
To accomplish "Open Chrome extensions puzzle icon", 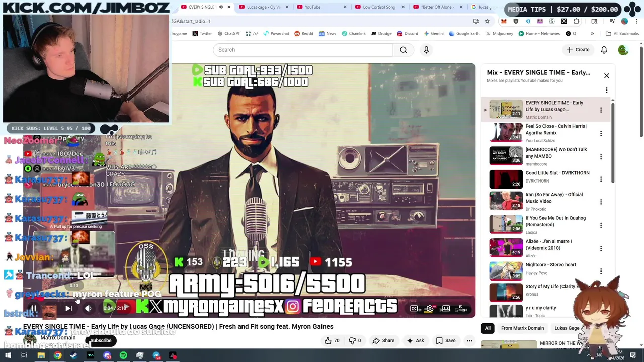I will 576,21.
